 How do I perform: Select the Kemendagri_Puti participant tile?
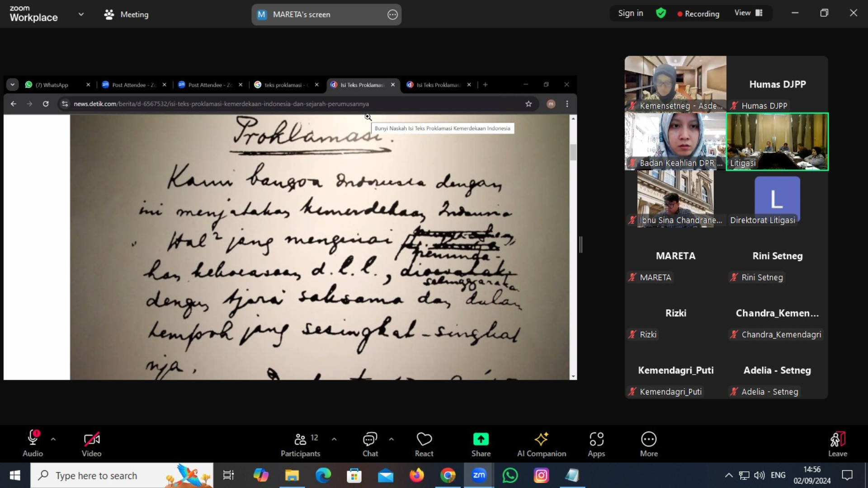(x=675, y=371)
